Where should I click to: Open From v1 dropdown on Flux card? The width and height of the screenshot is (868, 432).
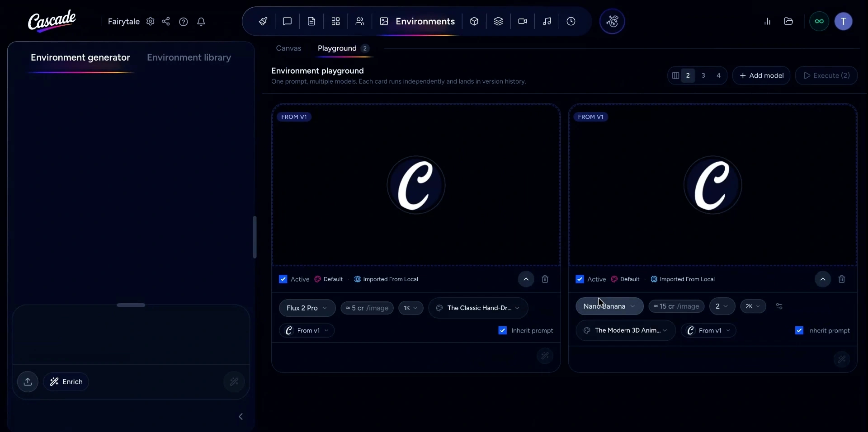(x=307, y=331)
